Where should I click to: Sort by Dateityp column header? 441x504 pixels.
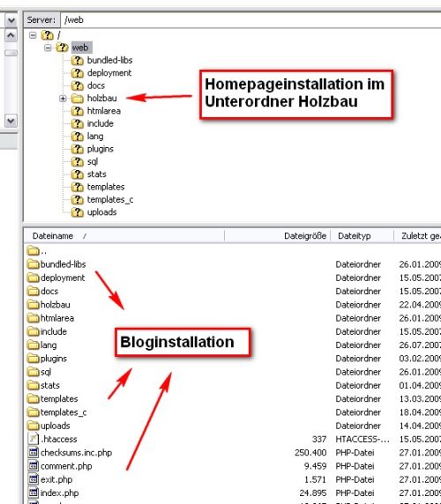coord(363,236)
